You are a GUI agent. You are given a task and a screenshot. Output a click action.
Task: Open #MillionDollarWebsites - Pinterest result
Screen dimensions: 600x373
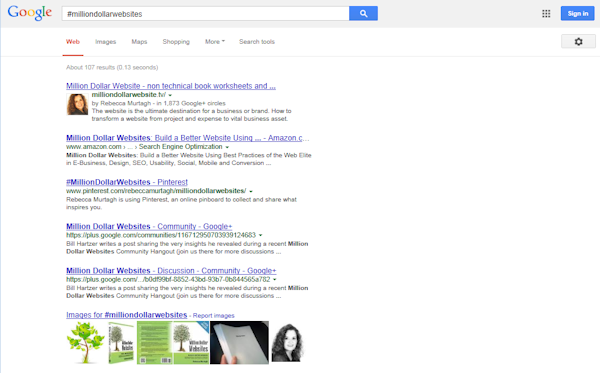pos(127,182)
